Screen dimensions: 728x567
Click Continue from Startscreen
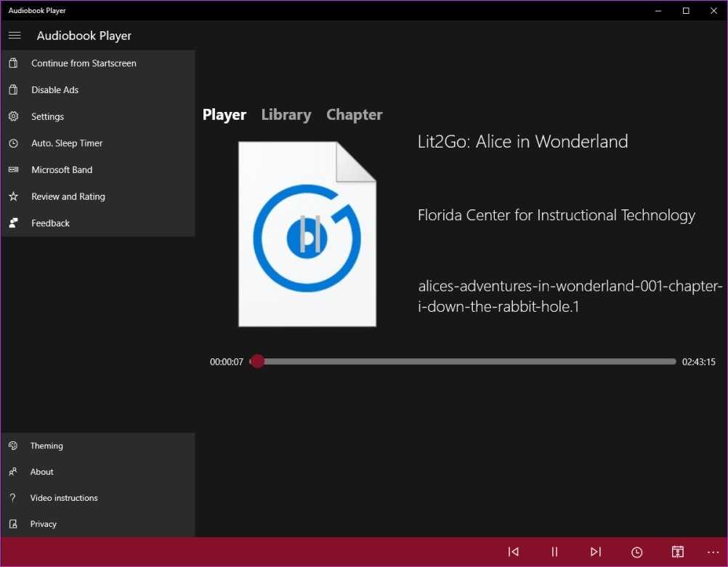pos(84,63)
